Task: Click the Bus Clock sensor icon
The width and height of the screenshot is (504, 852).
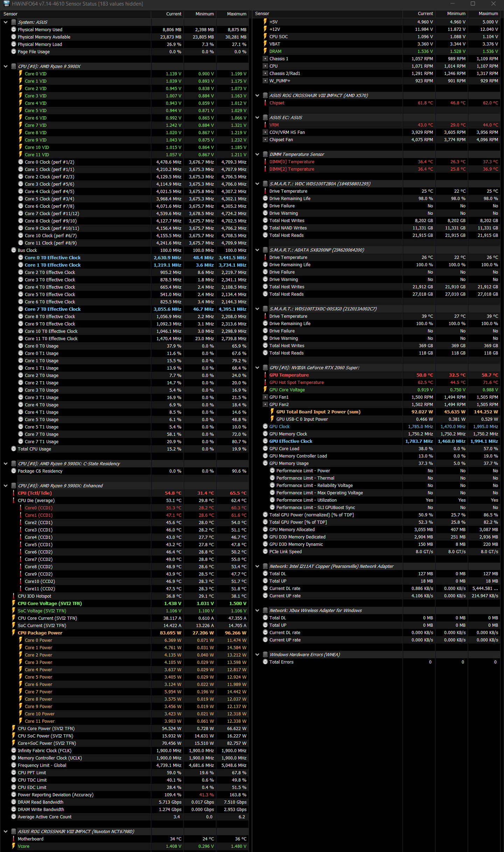Action: 14,250
